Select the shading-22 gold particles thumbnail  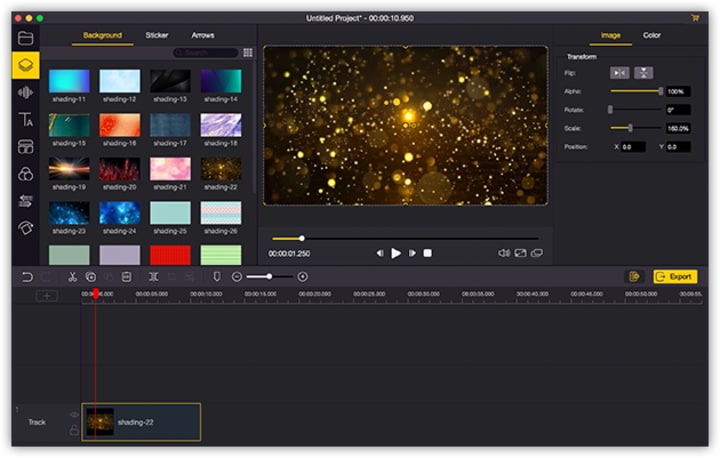[x=220, y=169]
